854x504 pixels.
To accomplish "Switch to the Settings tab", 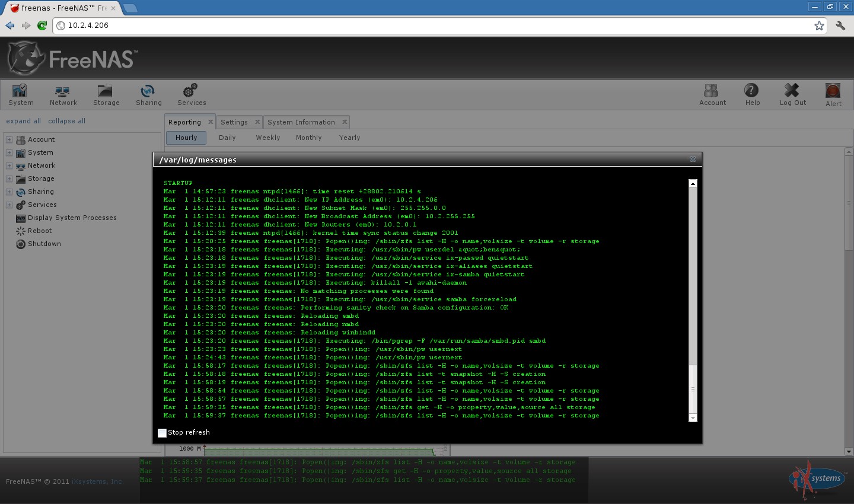I will (x=235, y=122).
